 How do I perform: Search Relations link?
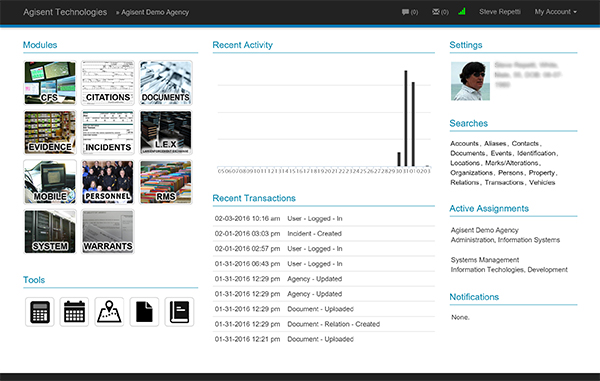[465, 182]
